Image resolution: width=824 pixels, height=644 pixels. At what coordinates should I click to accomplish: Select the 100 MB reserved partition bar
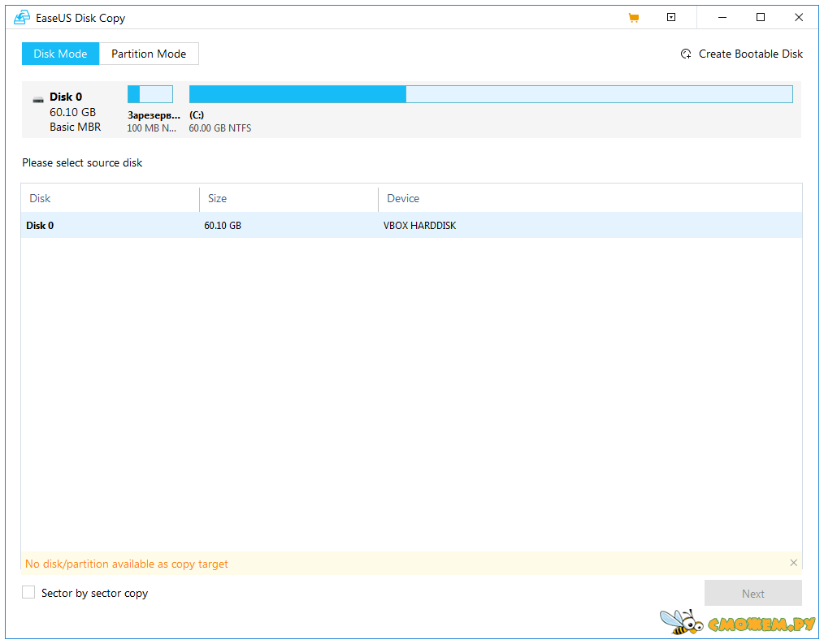point(150,94)
